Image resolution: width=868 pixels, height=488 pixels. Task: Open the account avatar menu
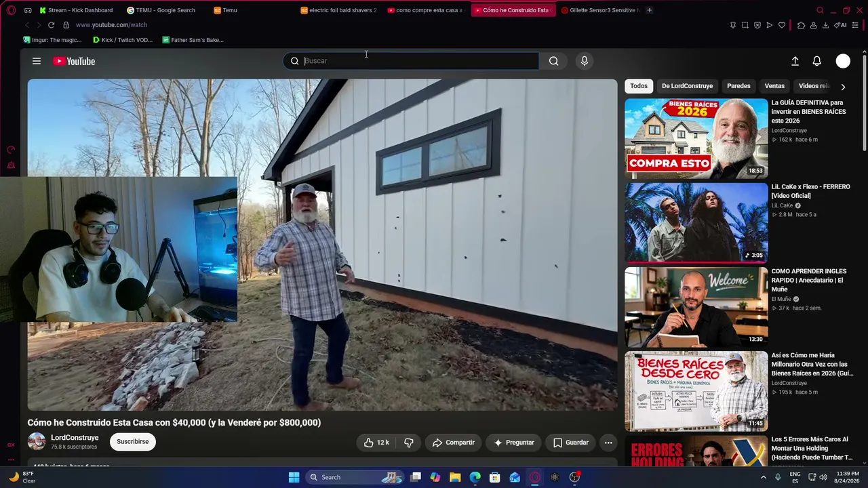[x=843, y=61]
